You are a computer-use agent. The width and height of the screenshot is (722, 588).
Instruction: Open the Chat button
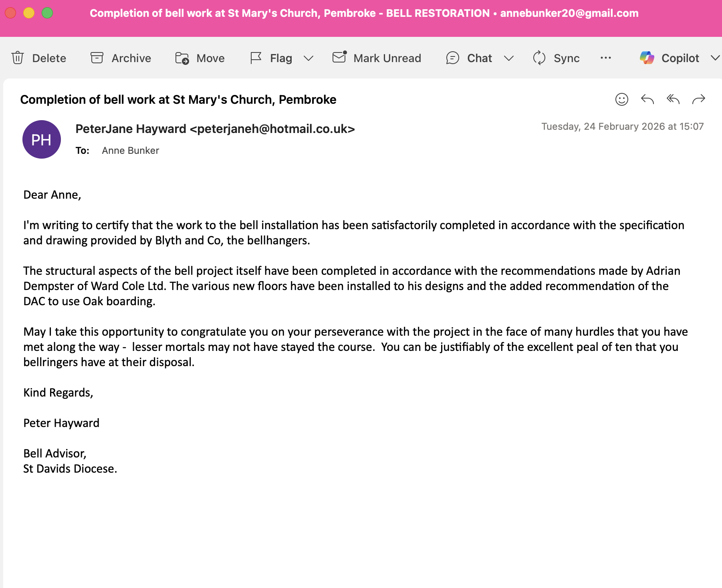(x=469, y=58)
